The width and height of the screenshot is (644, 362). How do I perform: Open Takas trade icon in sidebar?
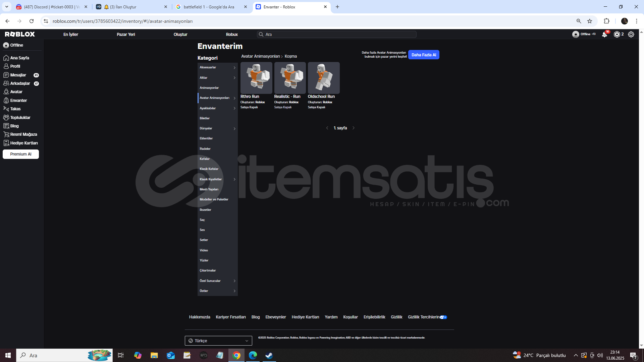tap(6, 109)
